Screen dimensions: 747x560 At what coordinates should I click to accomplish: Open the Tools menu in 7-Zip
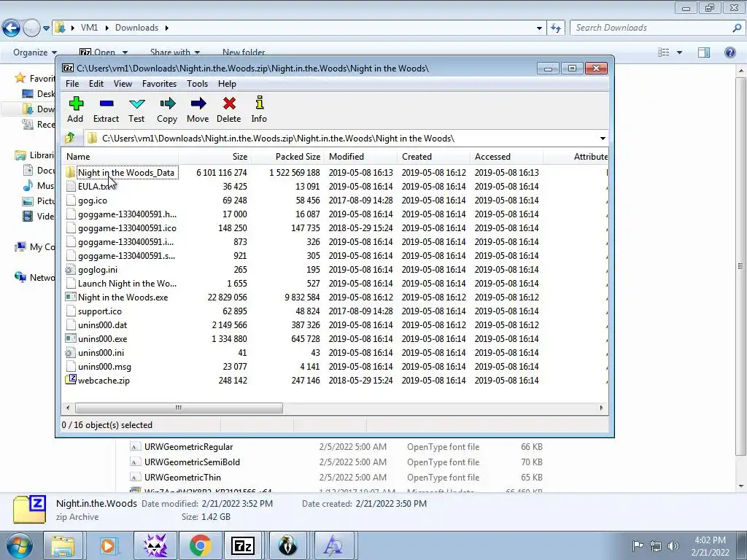[x=197, y=84]
